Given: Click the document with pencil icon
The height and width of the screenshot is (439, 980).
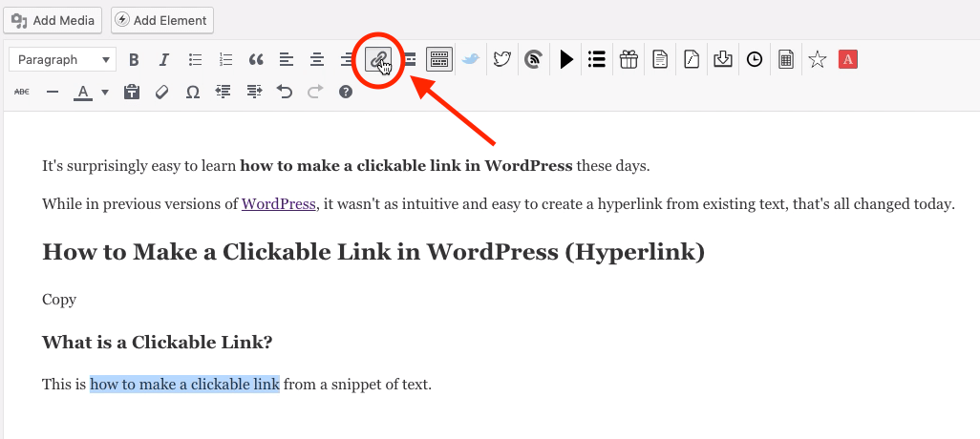Looking at the screenshot, I should pyautogui.click(x=692, y=60).
